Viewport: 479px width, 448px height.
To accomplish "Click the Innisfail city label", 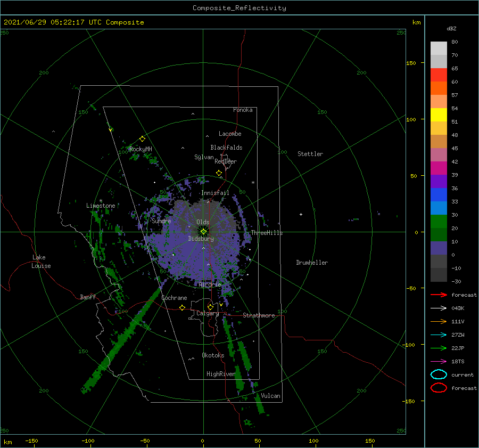I will tap(215, 193).
